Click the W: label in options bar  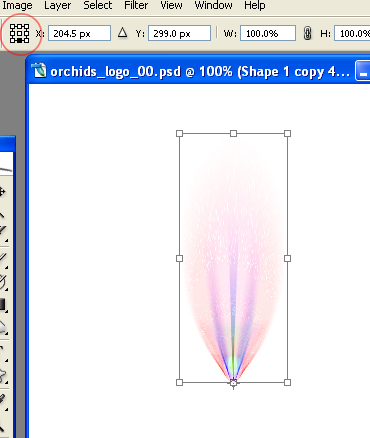(x=230, y=33)
